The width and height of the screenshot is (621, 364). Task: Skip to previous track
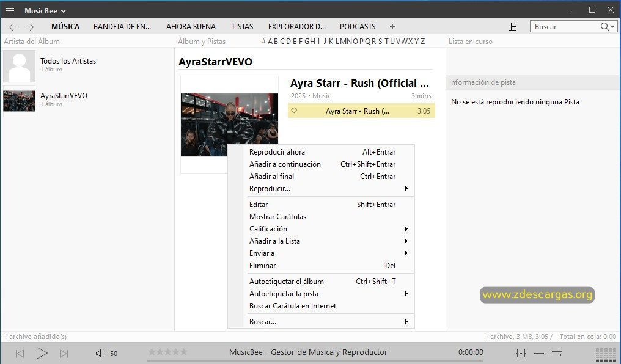[20, 354]
